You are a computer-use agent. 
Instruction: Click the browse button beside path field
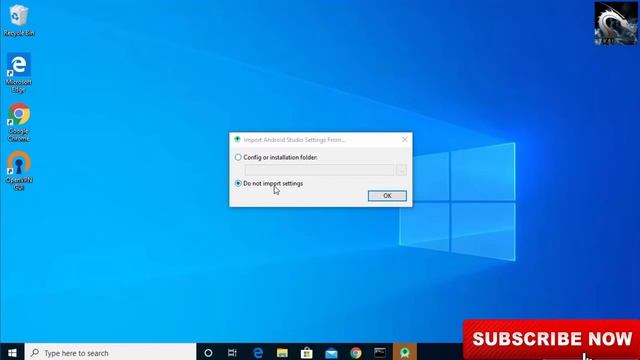[x=401, y=170]
